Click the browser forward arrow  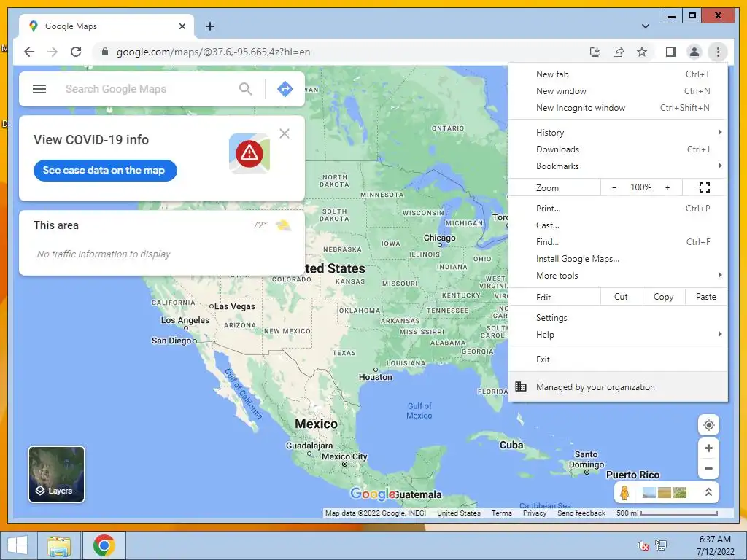tap(53, 52)
